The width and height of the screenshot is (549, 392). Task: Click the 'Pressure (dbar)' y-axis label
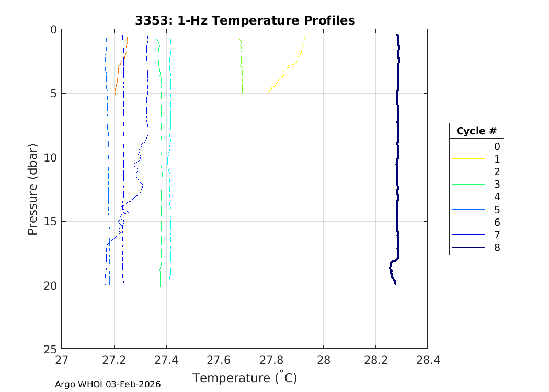pos(32,189)
